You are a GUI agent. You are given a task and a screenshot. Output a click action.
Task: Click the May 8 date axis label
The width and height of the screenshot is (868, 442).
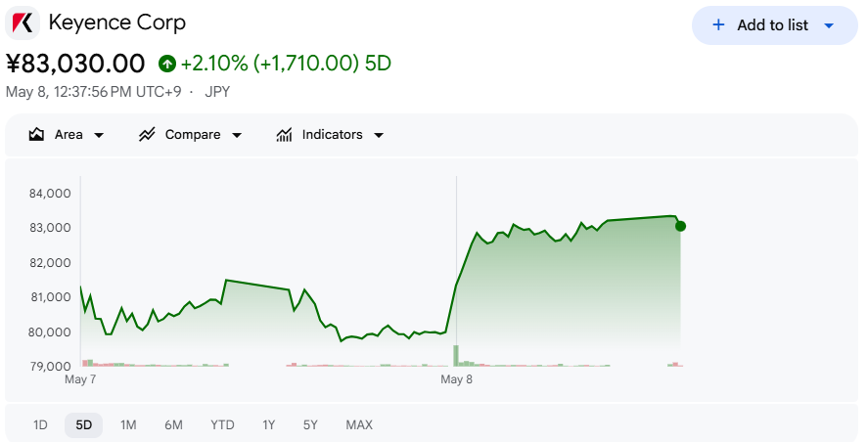click(x=456, y=379)
